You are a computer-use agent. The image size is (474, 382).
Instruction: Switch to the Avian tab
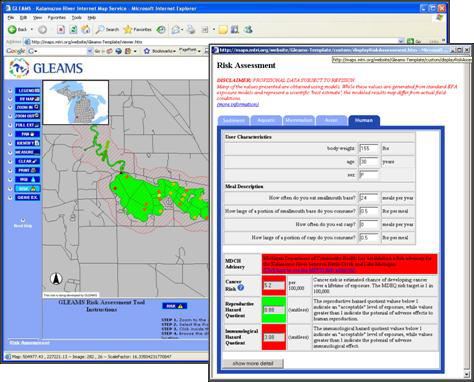click(331, 120)
